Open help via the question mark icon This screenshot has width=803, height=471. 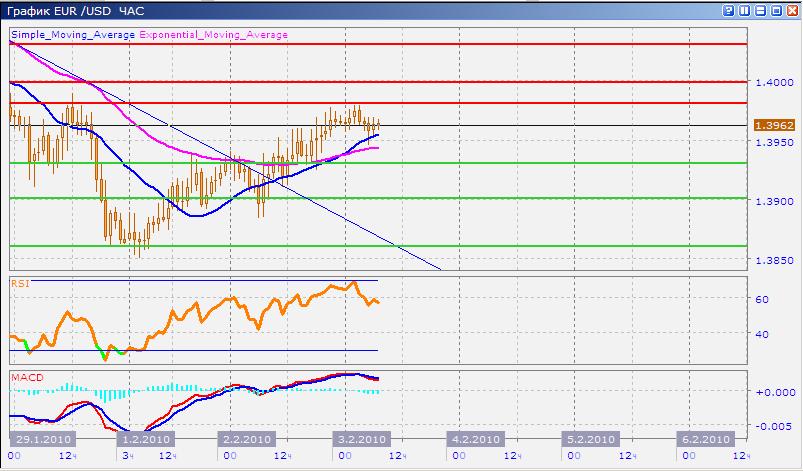click(729, 11)
